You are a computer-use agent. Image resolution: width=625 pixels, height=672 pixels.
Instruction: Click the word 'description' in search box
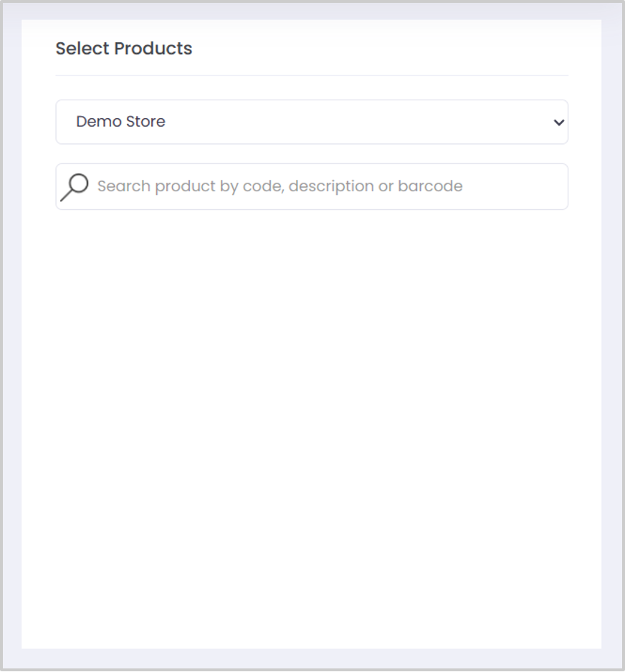point(330,186)
